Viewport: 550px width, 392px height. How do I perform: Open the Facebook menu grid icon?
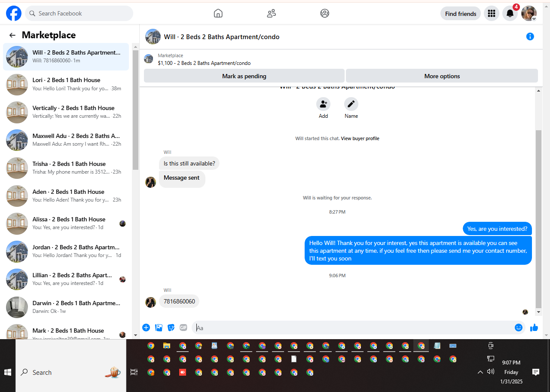pyautogui.click(x=492, y=14)
